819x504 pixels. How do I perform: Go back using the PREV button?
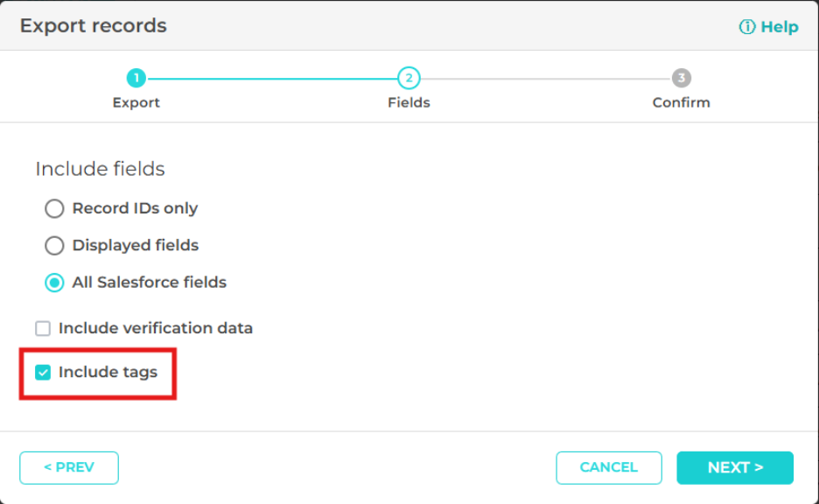(x=69, y=467)
